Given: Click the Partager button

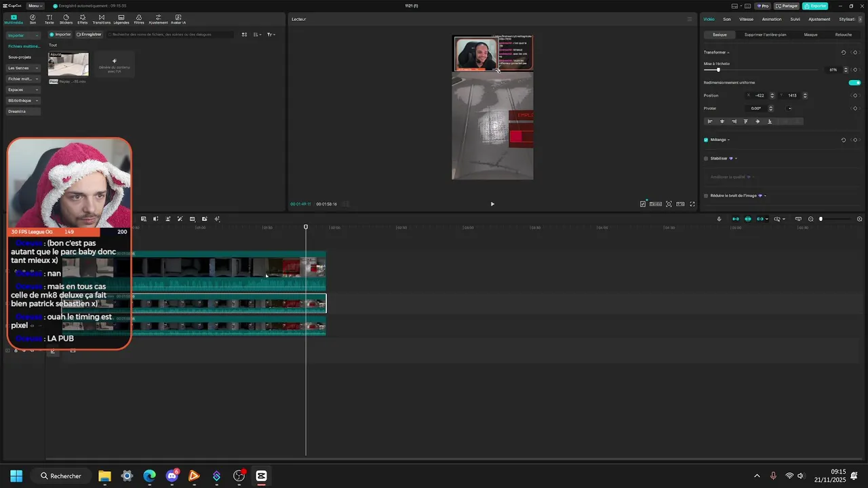Looking at the screenshot, I should point(787,6).
